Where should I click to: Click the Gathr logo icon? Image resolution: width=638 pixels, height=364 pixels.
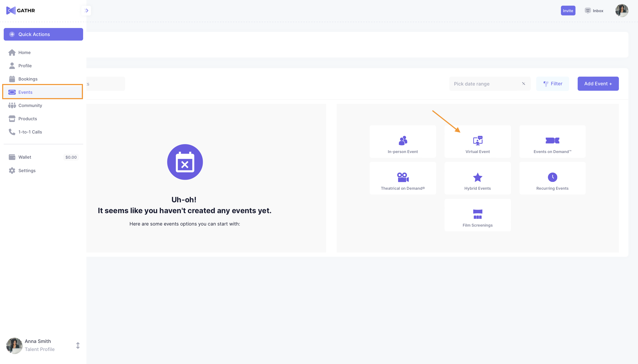[11, 10]
